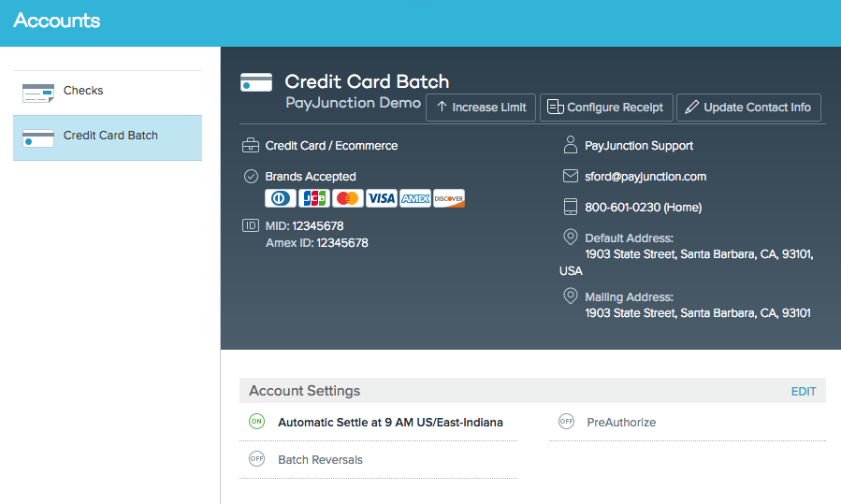Click the briefcase icon beside Credit Card / Ecommerce

tap(251, 145)
